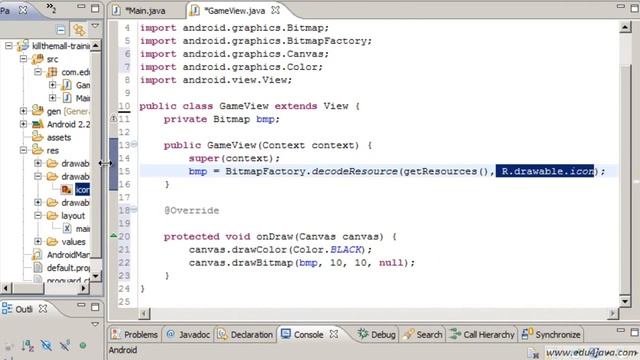
Task: Click the src folder icon
Action: 38,59
